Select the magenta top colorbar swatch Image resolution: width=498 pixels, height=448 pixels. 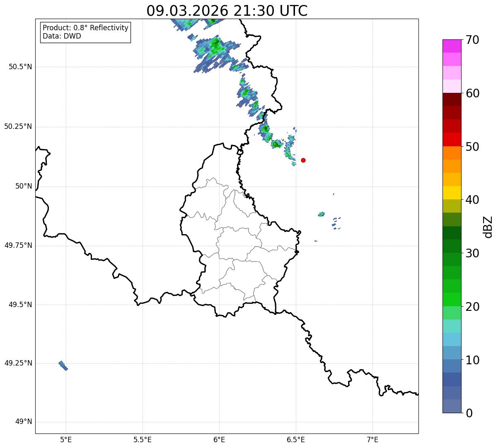click(x=452, y=46)
